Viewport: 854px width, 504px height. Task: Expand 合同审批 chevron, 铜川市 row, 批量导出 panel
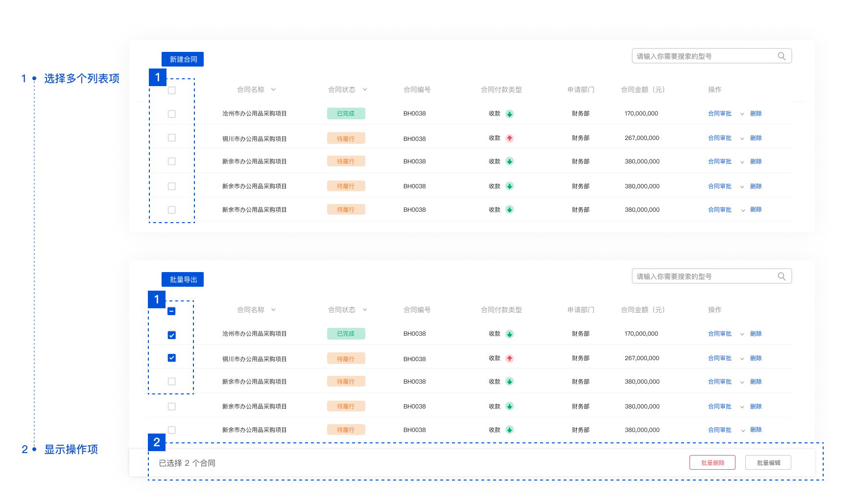click(742, 359)
